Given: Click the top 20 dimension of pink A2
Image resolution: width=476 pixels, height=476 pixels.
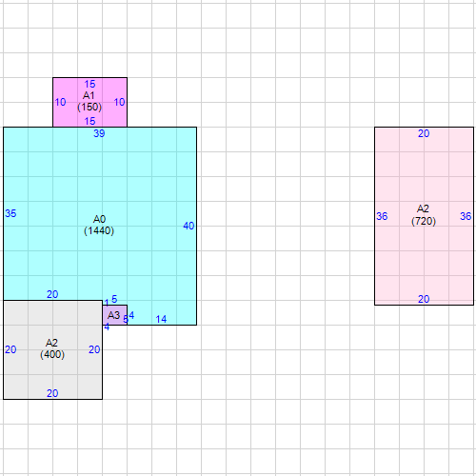Looking at the screenshot, I should pyautogui.click(x=424, y=133).
